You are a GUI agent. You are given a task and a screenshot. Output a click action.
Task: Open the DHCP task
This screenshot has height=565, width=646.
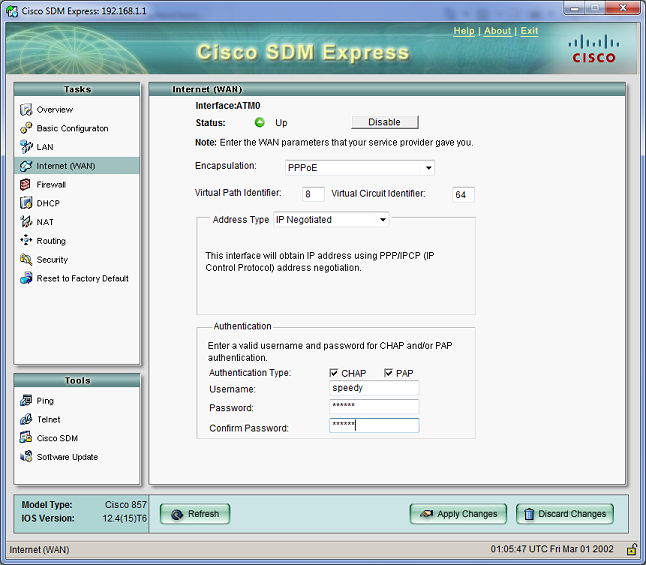click(x=48, y=203)
